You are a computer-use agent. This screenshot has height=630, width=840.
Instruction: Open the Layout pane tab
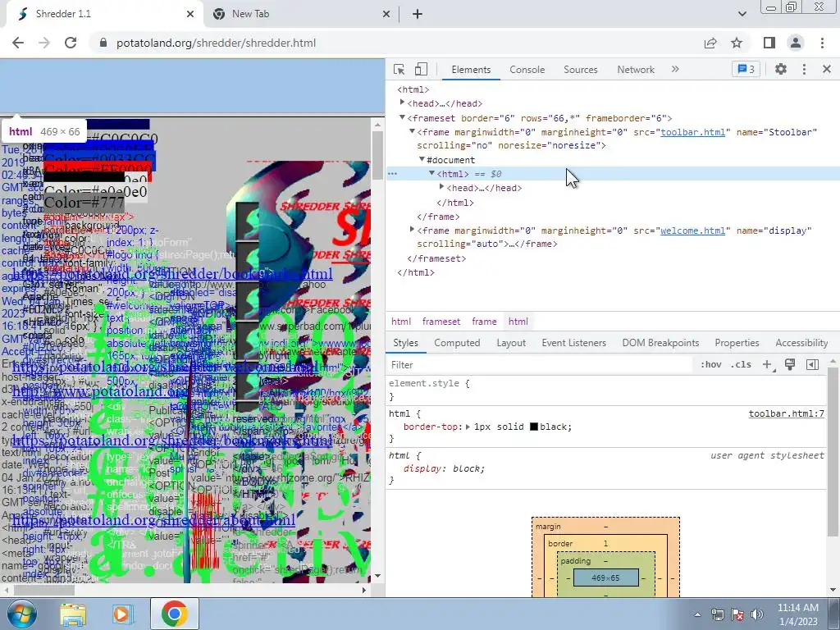click(x=511, y=343)
